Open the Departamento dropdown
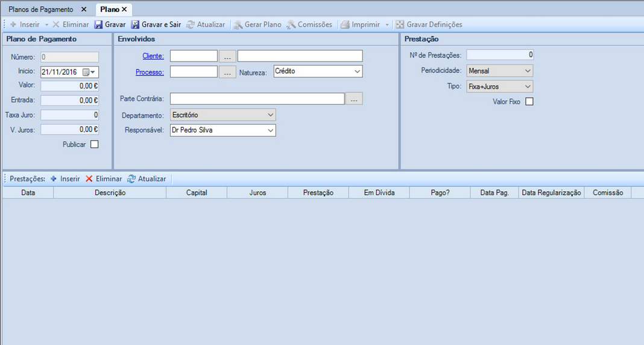This screenshot has width=644, height=345. (x=223, y=115)
